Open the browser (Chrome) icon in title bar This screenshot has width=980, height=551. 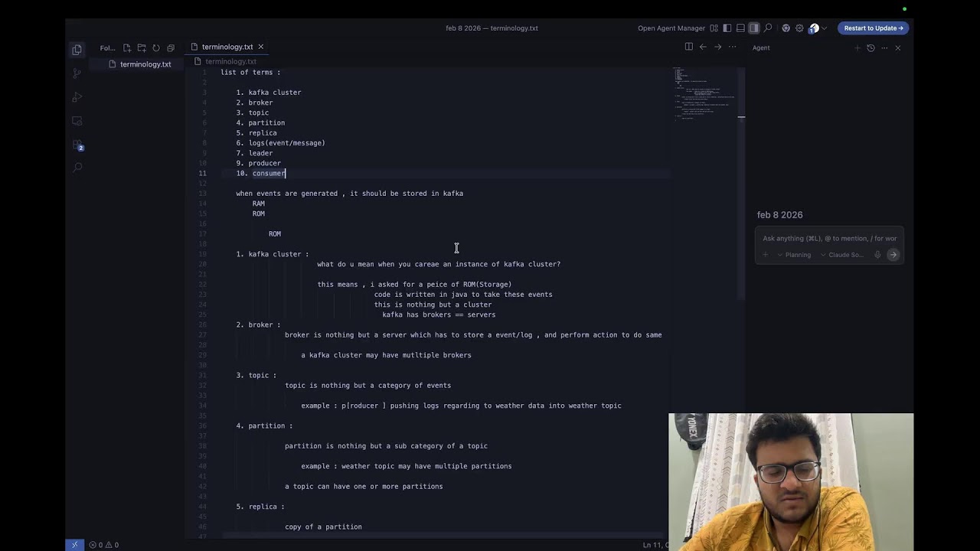pyautogui.click(x=786, y=28)
